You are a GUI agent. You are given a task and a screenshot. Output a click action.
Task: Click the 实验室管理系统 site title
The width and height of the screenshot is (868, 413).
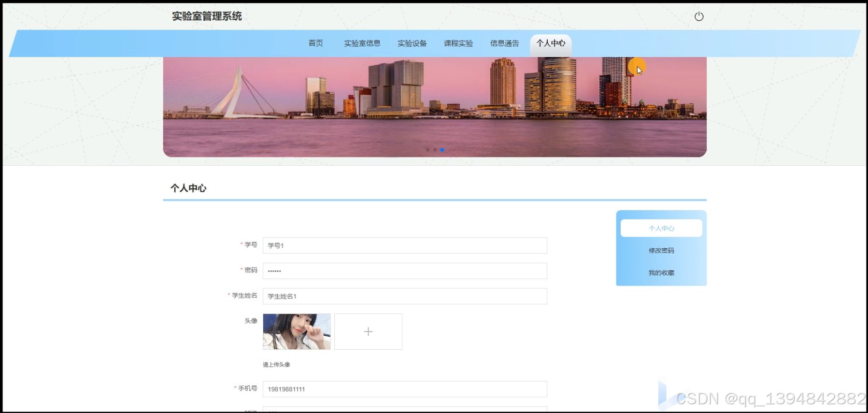point(207,16)
